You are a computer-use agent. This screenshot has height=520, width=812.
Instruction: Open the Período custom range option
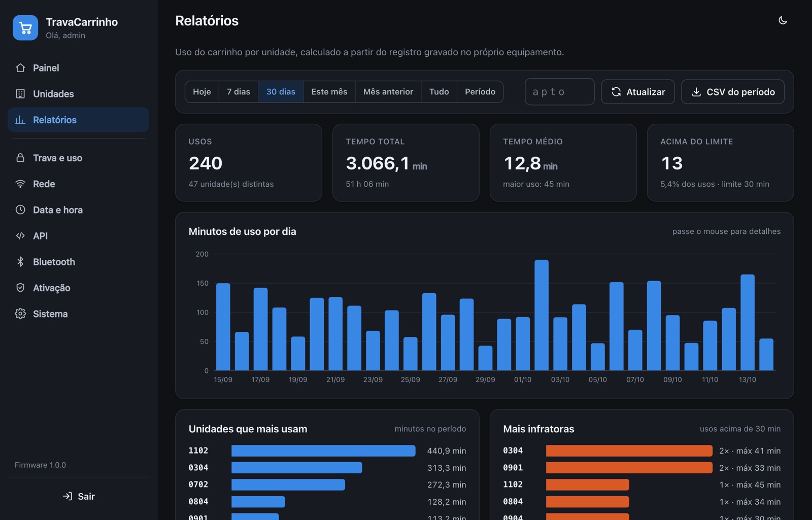(480, 92)
